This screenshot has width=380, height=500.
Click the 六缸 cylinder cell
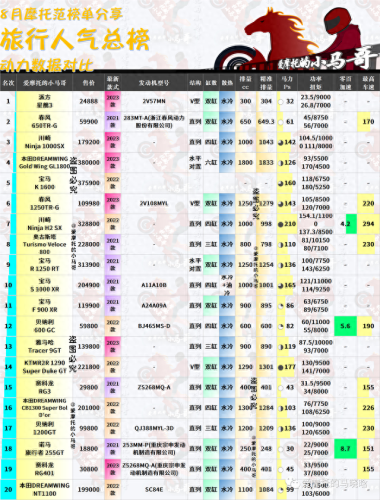(x=211, y=163)
